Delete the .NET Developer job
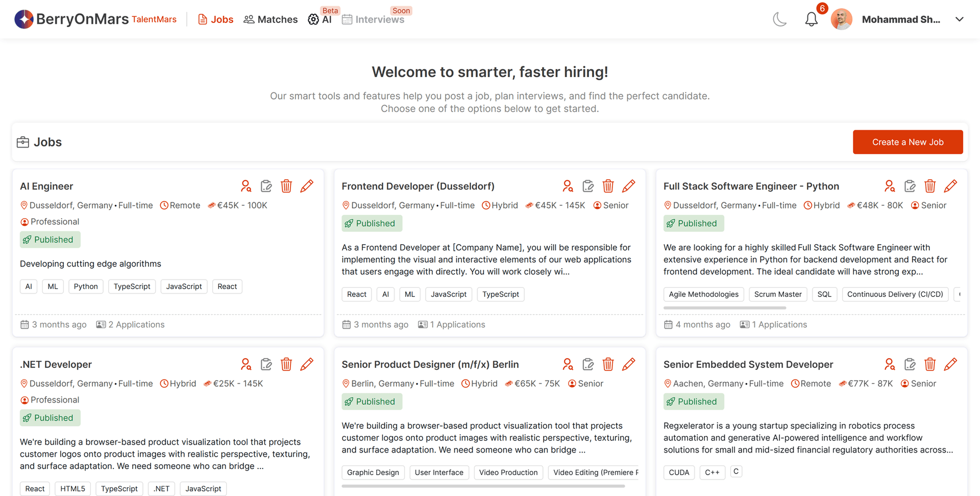This screenshot has height=496, width=980. [x=286, y=364]
